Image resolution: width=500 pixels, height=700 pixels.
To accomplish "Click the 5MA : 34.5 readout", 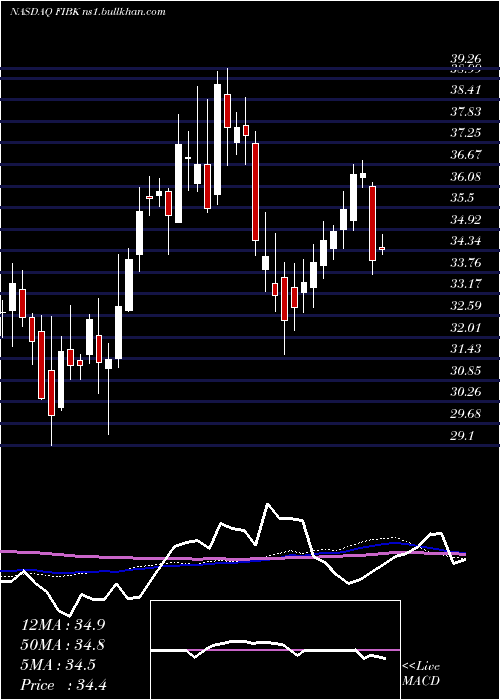I will tap(58, 665).
